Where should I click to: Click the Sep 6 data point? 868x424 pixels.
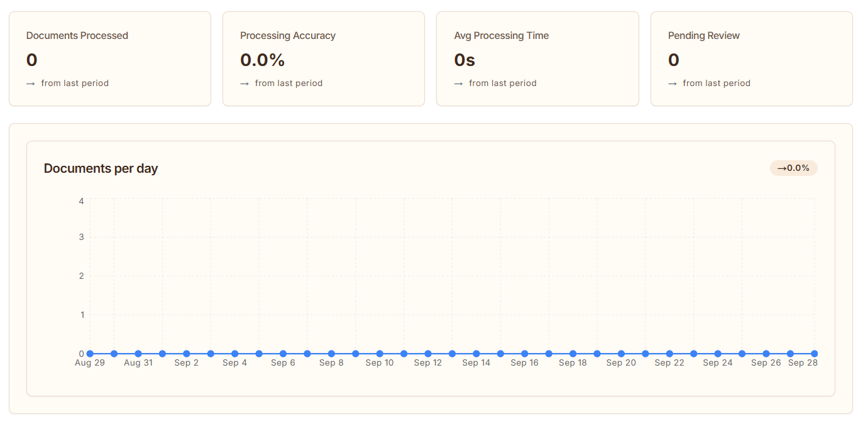283,354
